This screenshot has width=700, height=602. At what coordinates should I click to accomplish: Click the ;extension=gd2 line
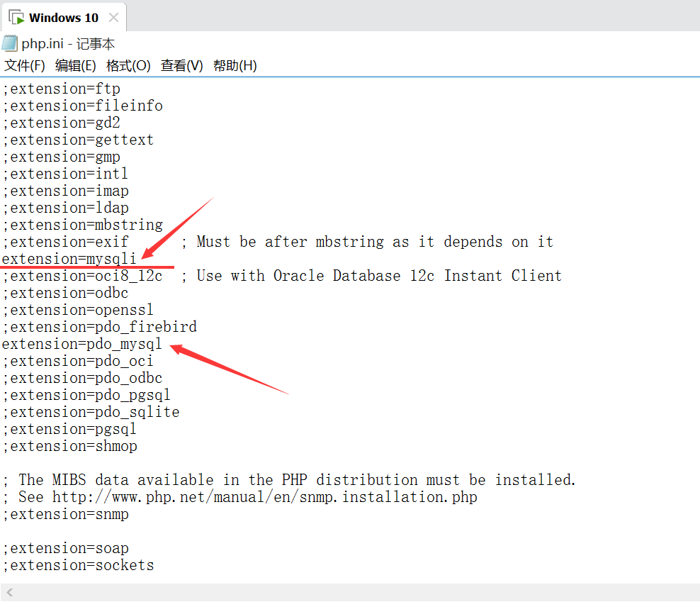(x=61, y=122)
